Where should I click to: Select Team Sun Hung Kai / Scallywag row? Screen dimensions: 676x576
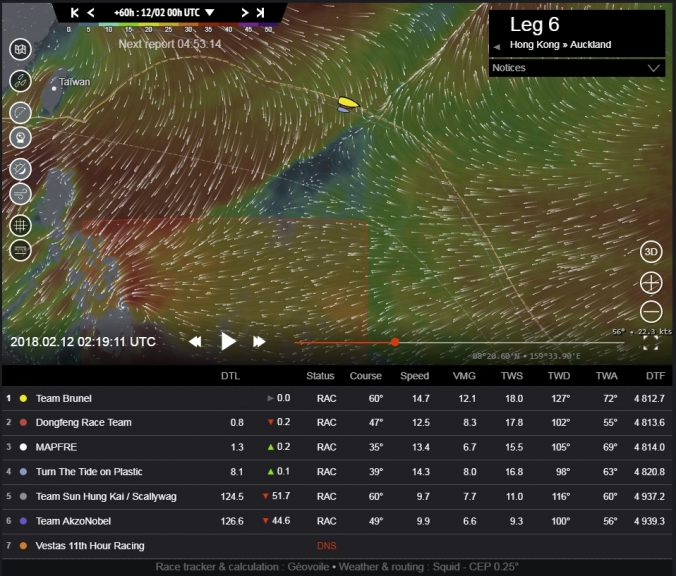pos(337,496)
